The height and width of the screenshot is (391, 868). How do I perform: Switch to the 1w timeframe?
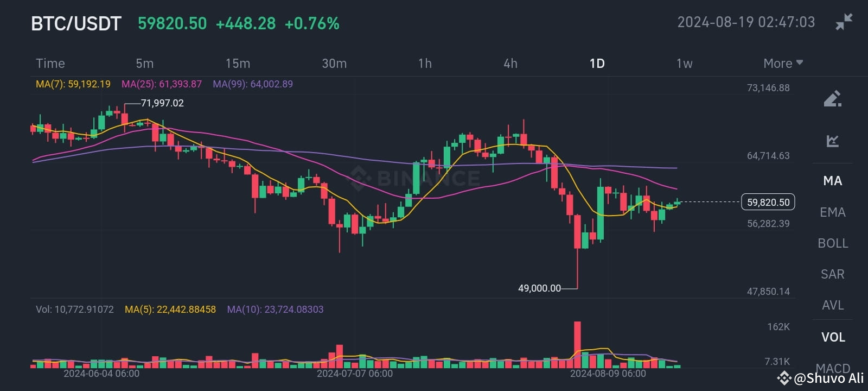pos(685,63)
